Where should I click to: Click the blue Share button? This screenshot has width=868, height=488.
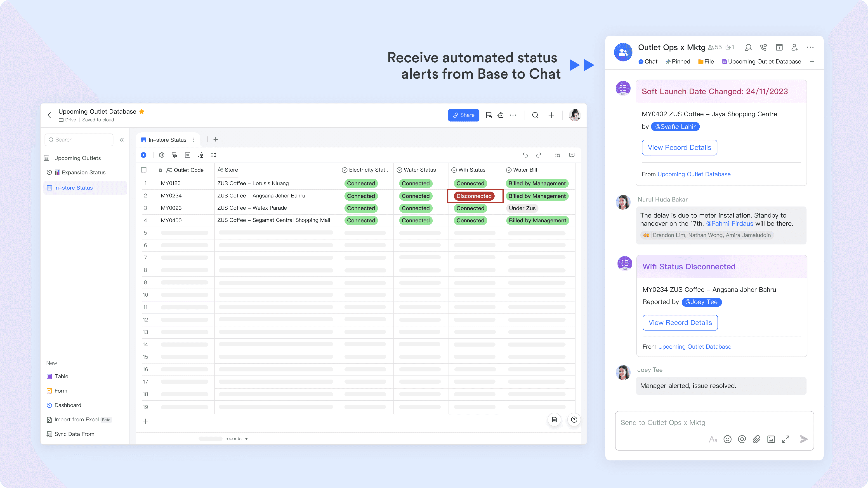(463, 115)
